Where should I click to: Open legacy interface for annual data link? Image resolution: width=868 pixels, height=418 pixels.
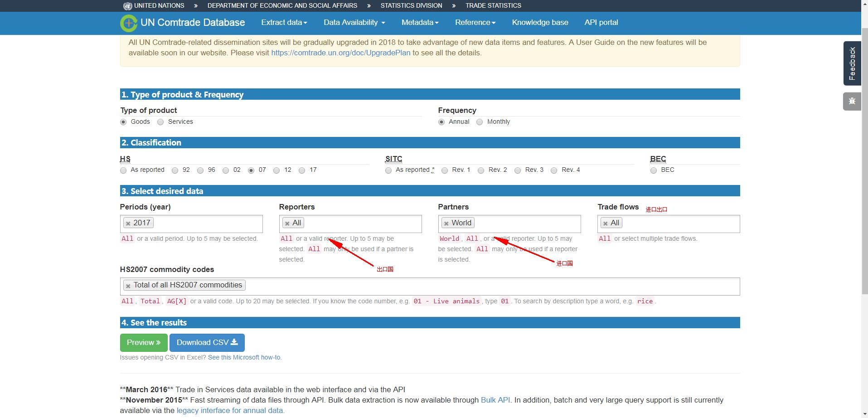(231, 411)
